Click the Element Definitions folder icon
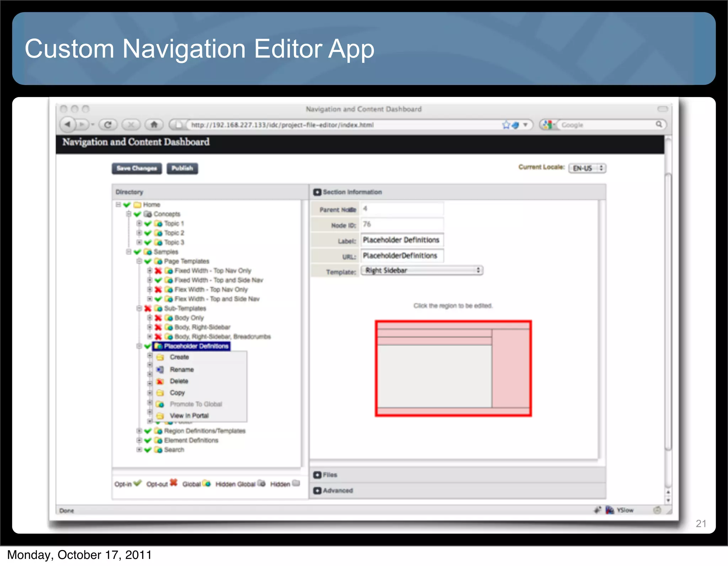The height and width of the screenshot is (566, 728). [x=158, y=440]
